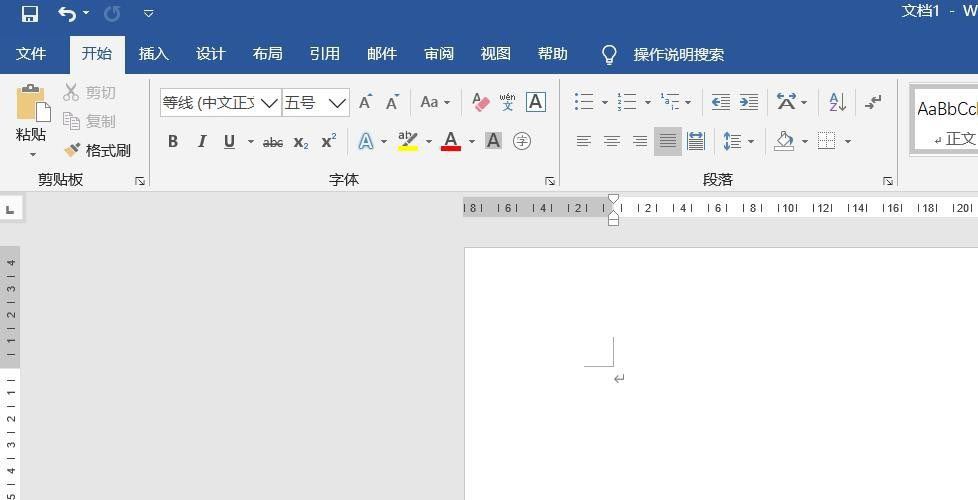
Task: Justify paragraph text
Action: pos(668,142)
